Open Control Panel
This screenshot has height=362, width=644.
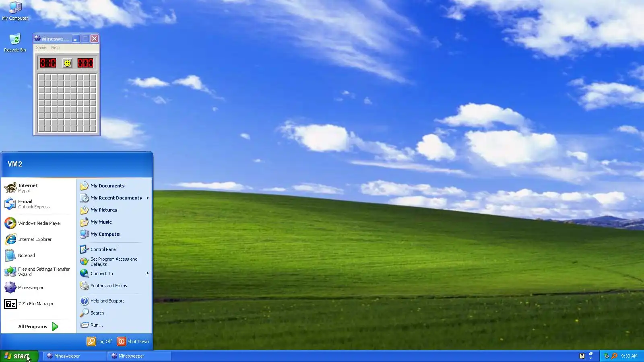point(115,249)
